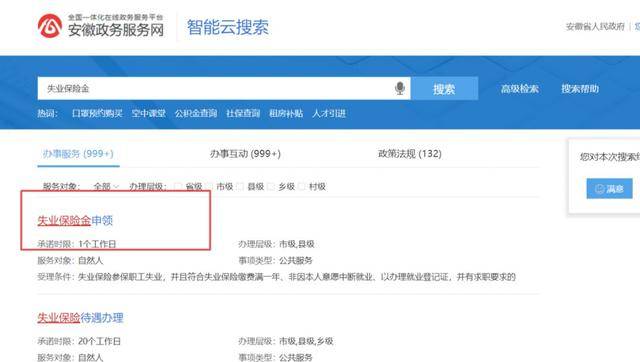
Task: Switch to the 政策法规 (132) tab
Action: 410,154
